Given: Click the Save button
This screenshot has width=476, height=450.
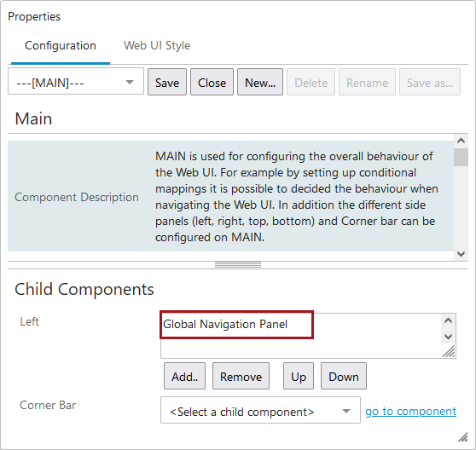Looking at the screenshot, I should coord(167,82).
